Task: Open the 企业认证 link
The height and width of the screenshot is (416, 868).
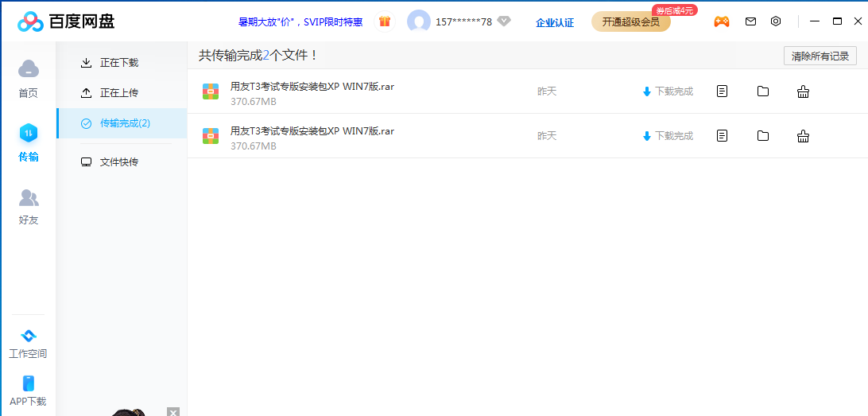Action: tap(555, 23)
